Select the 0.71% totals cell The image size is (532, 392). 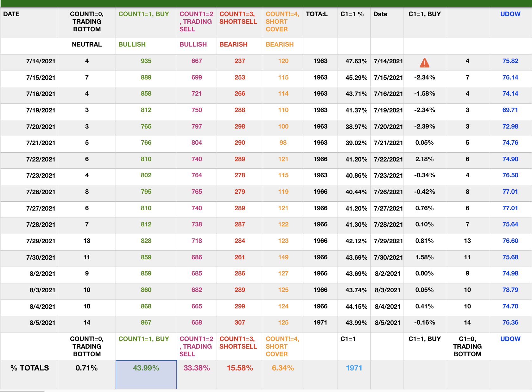[x=86, y=368]
